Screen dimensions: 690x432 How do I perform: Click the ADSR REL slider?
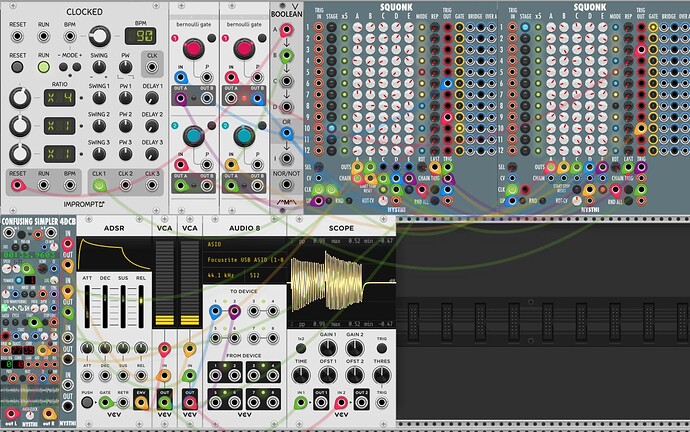coord(141,306)
